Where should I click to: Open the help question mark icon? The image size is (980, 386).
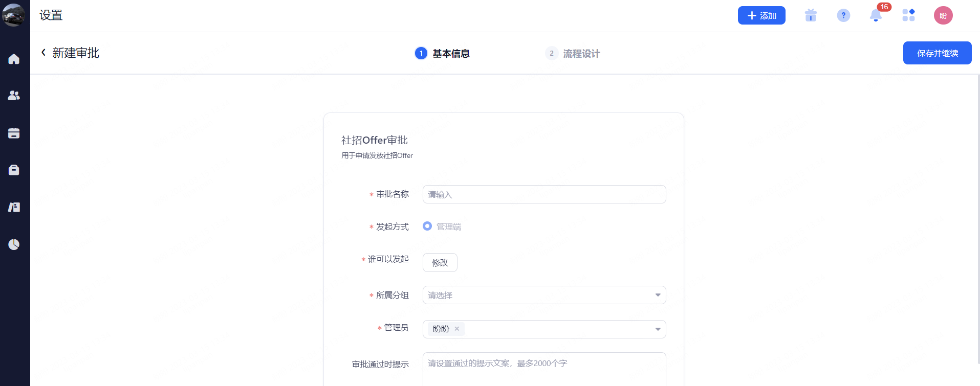tap(843, 15)
